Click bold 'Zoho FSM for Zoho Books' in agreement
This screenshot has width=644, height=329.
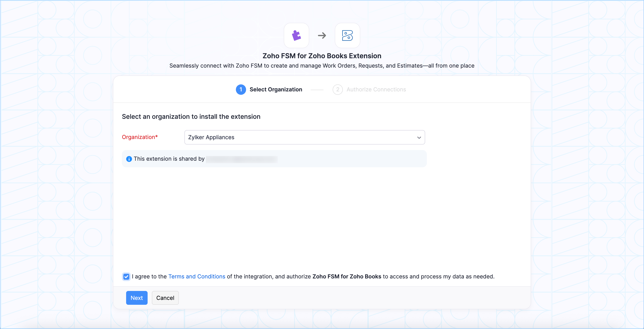(x=347, y=277)
